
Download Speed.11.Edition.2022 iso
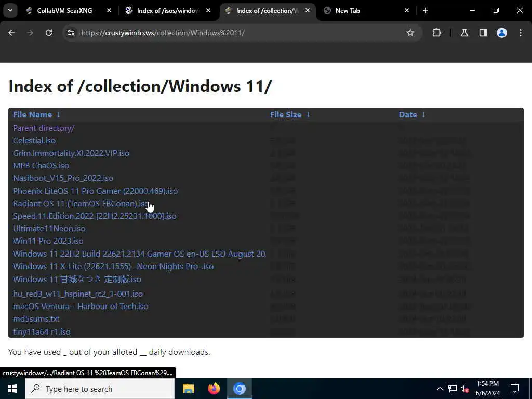point(95,216)
